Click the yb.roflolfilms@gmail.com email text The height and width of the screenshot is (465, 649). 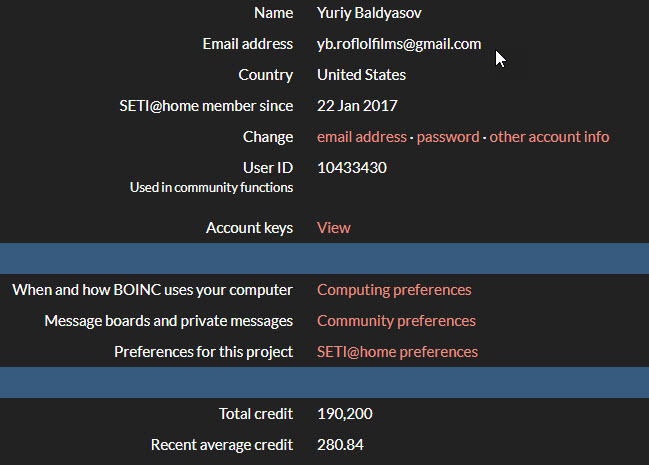(399, 44)
